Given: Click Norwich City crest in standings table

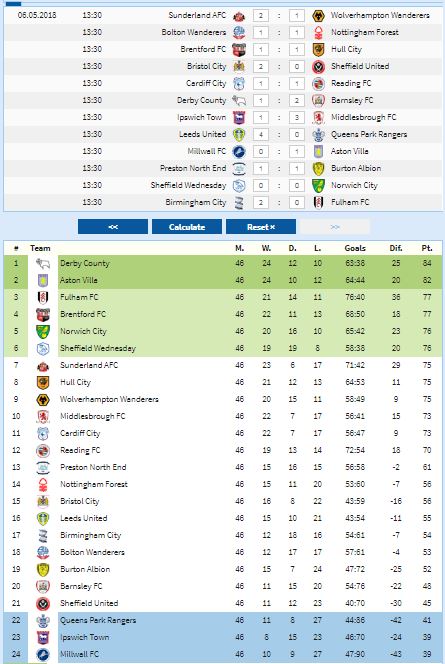Looking at the screenshot, I should [43, 332].
